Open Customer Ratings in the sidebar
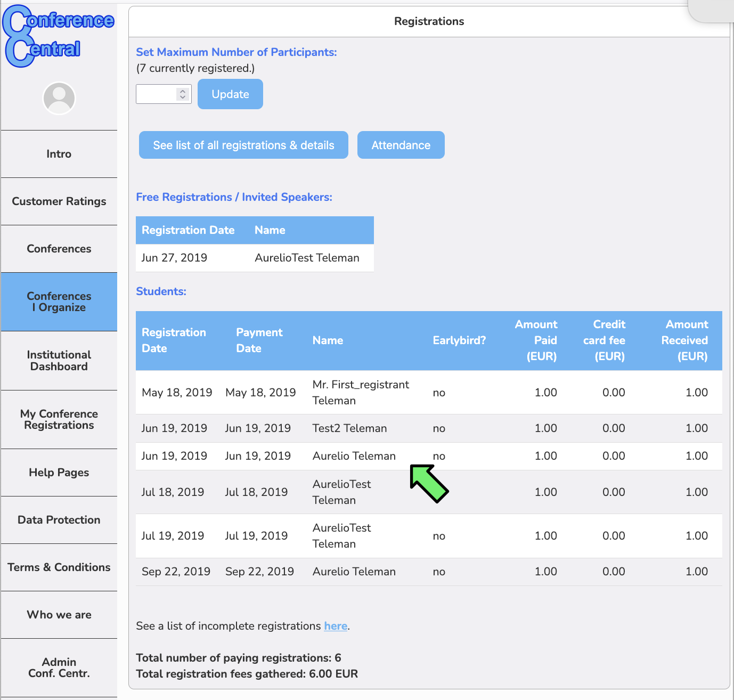Image resolution: width=734 pixels, height=700 pixels. [59, 201]
